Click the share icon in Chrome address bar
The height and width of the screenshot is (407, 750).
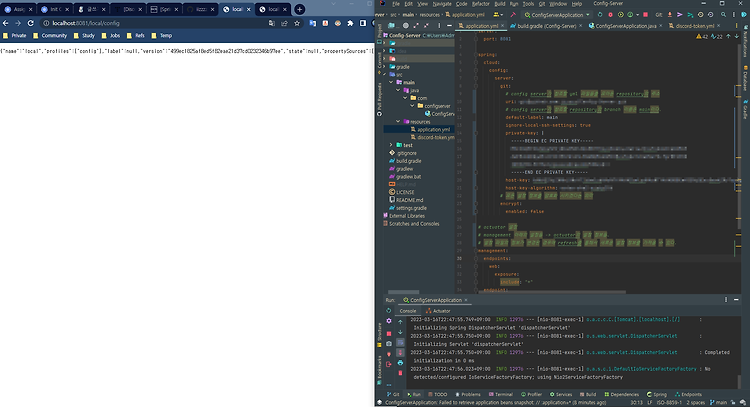pos(285,23)
